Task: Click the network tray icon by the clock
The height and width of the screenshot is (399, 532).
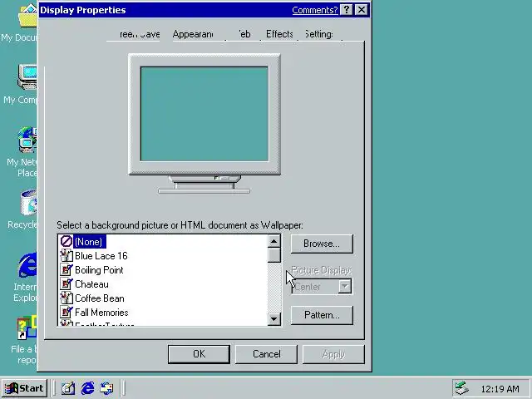Action: point(462,388)
